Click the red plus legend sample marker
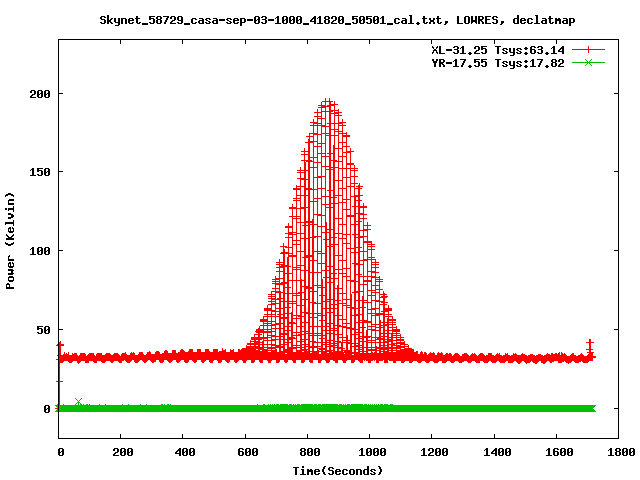Image resolution: width=640 pixels, height=480 pixels. click(x=588, y=50)
